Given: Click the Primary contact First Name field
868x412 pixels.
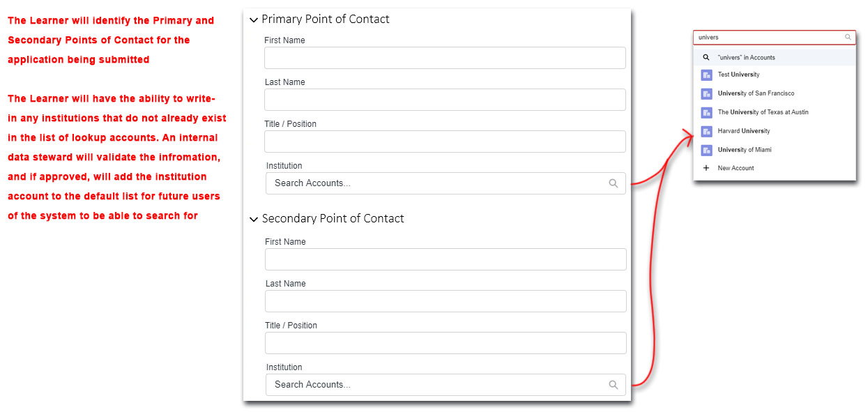Looking at the screenshot, I should coord(445,58).
